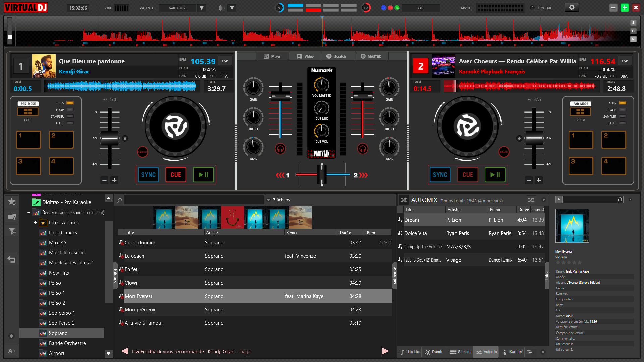Toggle deck 2 sampler pad mode
This screenshot has height=362, width=644.
(x=623, y=116)
